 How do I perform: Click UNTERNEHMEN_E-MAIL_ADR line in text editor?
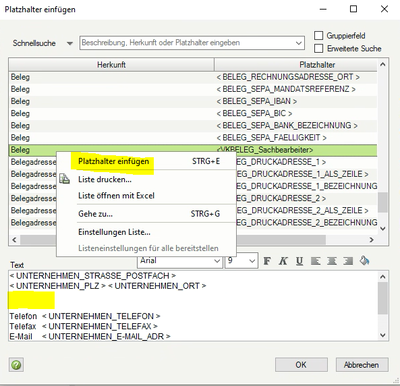[x=90, y=336]
